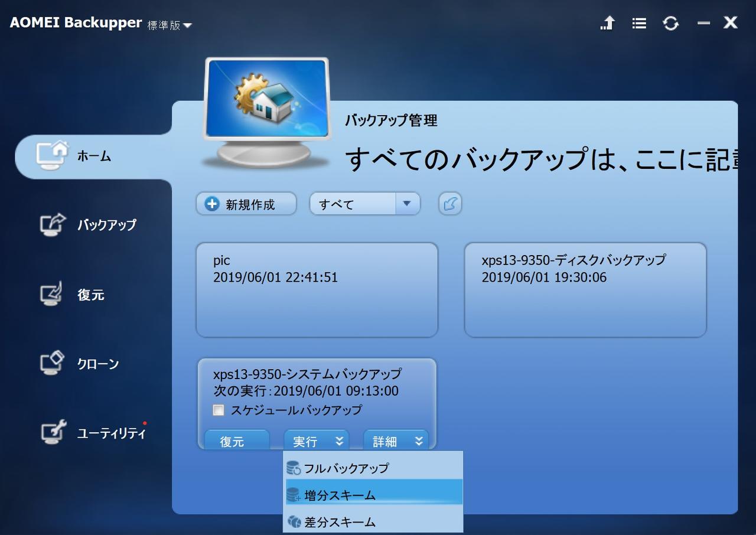
Task: Select the xps13-9350-ディスクバックアップ card
Action: 585,290
